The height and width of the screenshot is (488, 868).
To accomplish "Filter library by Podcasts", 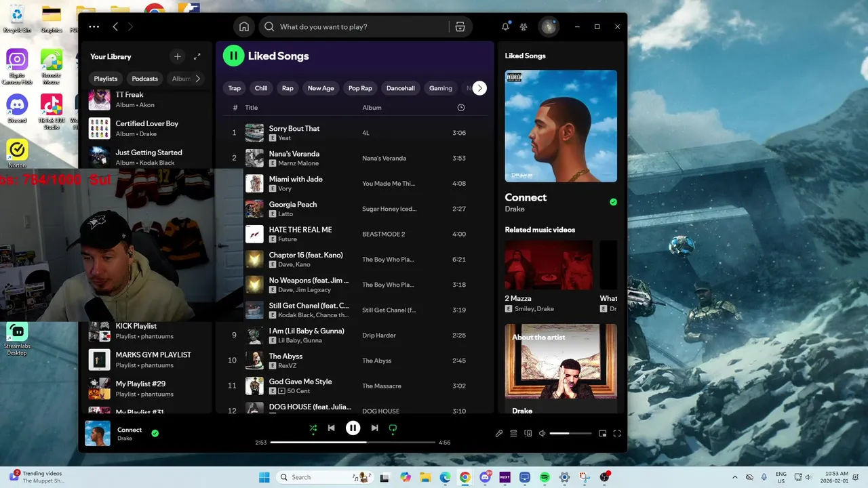I will click(144, 79).
